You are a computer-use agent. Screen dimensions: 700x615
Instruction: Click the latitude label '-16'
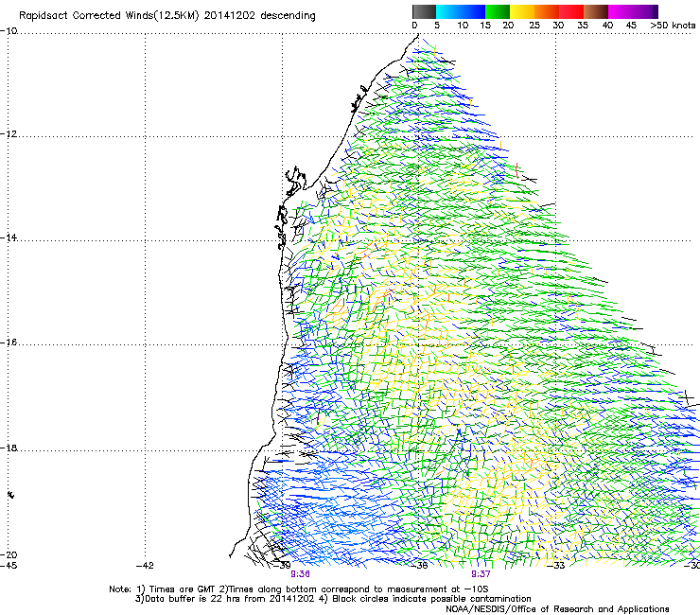pos(9,343)
